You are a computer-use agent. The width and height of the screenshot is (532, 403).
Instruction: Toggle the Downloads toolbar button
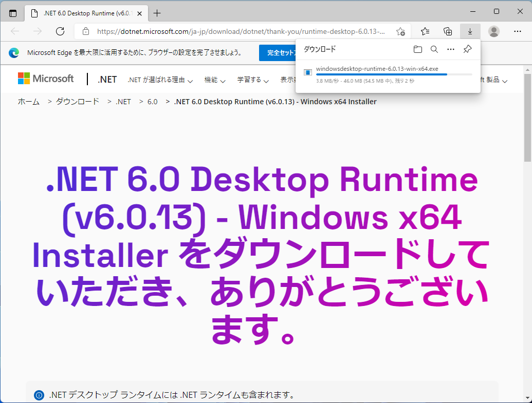click(470, 31)
